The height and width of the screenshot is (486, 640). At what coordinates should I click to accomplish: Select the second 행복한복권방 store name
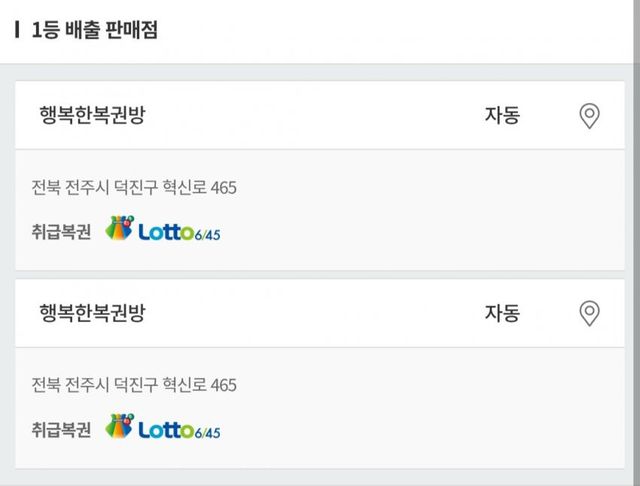(92, 314)
